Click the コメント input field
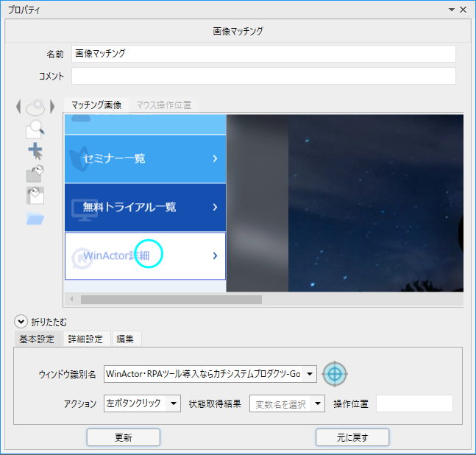This screenshot has width=476, height=455. 263,76
